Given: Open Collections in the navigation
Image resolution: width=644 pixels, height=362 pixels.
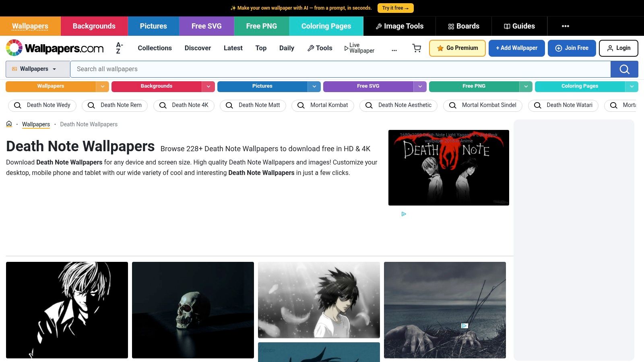Looking at the screenshot, I should [155, 48].
